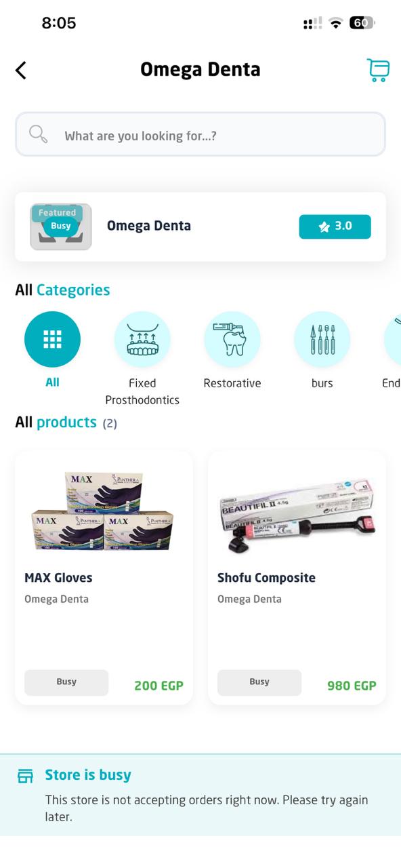This screenshot has height=868, width=401.
Task: Choose the Fixed Prosthodontics category icon
Action: (x=142, y=339)
